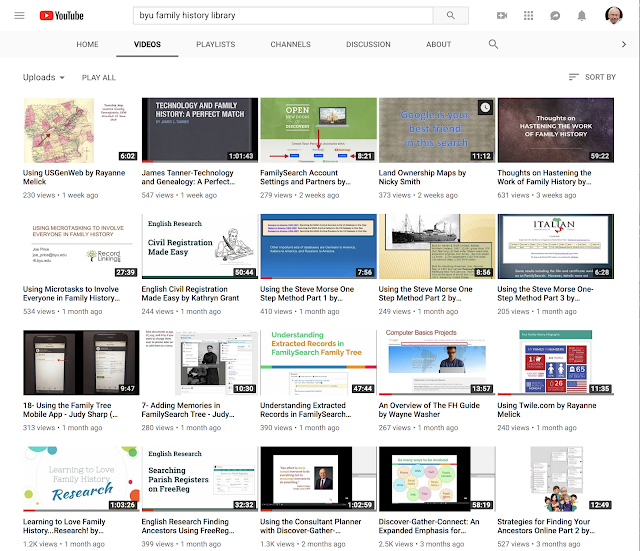Open FamilySearch Account Settings thumbnail
The width and height of the screenshot is (640, 551).
click(x=318, y=130)
